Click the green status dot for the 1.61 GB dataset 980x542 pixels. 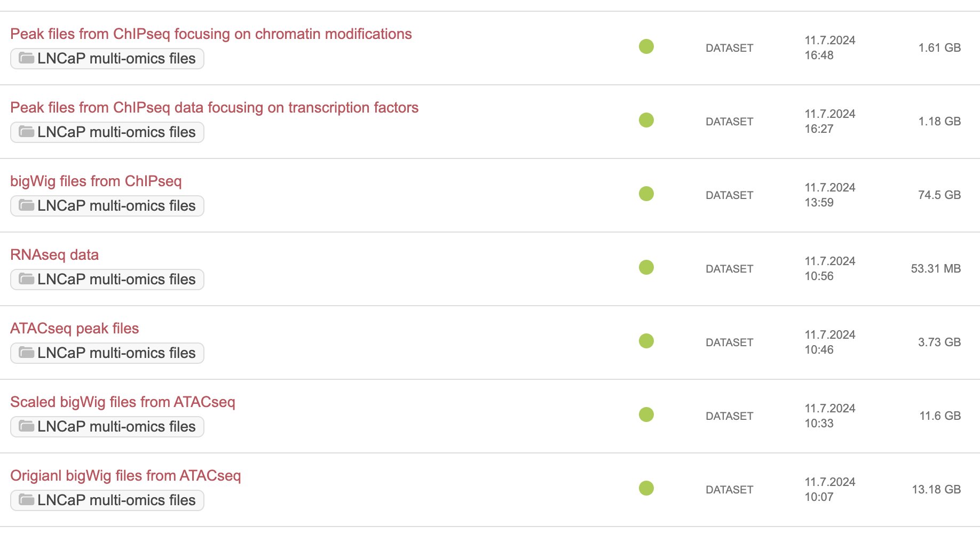646,46
